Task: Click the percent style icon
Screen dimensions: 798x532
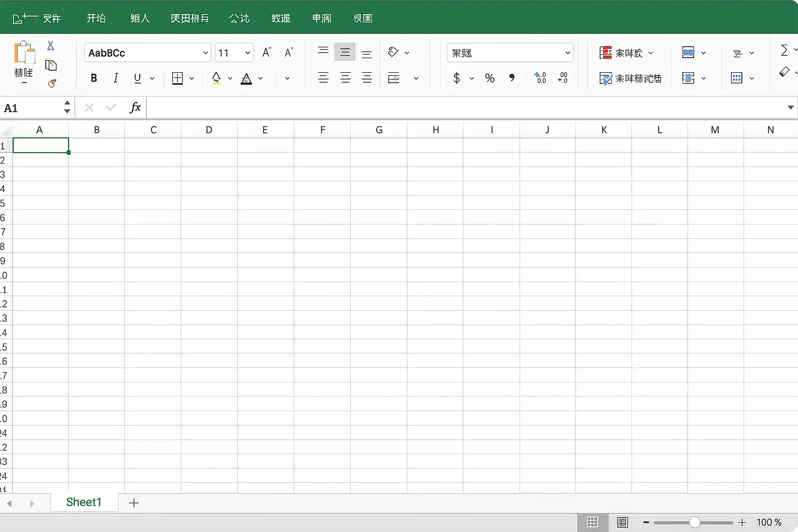Action: pyautogui.click(x=489, y=78)
